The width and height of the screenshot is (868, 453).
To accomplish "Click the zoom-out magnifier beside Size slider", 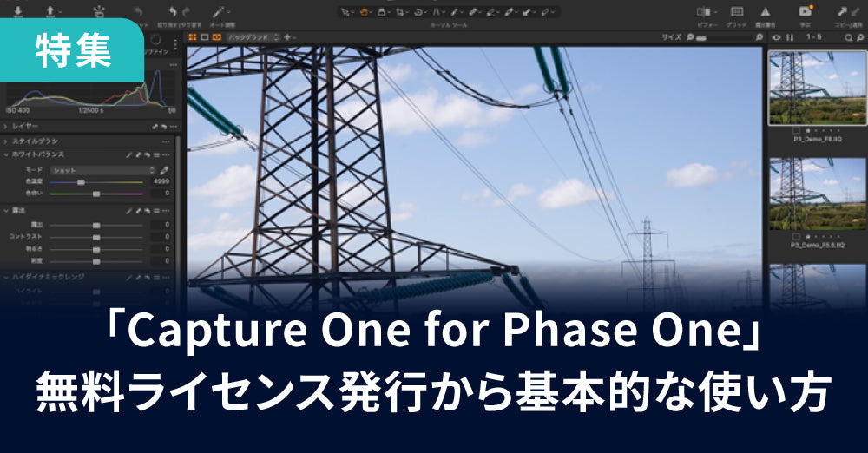I will pos(690,37).
